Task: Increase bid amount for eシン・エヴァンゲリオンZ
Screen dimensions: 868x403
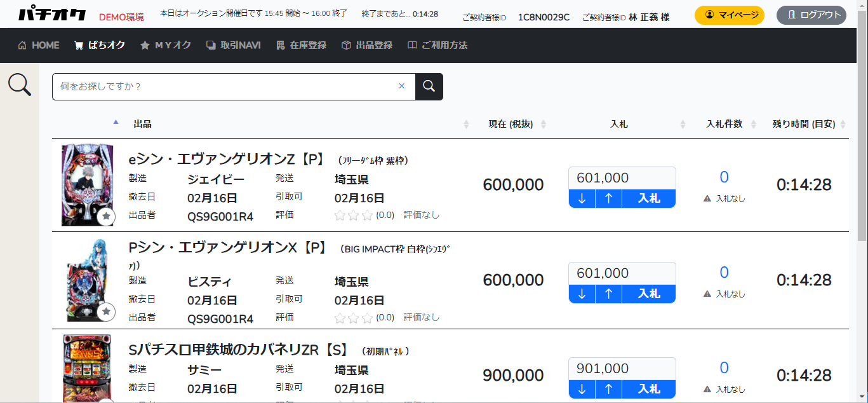Action: coord(609,198)
